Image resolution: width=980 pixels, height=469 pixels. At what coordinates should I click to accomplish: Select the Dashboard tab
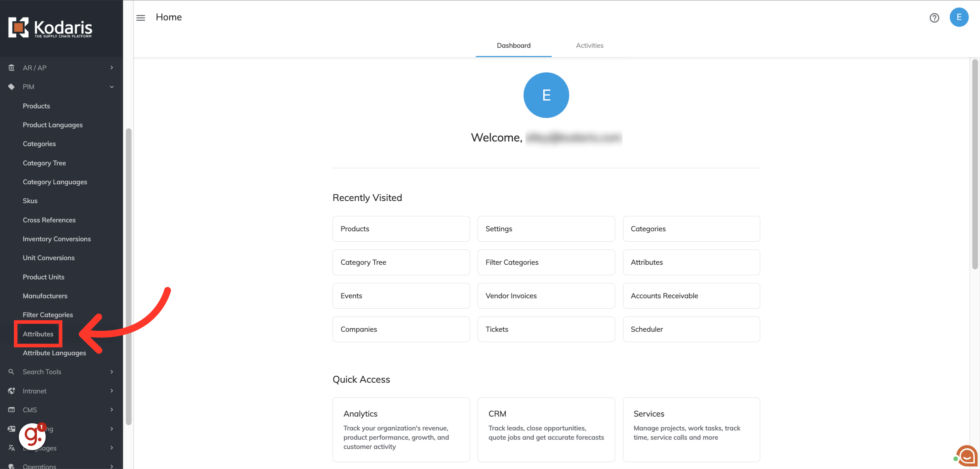[513, 45]
